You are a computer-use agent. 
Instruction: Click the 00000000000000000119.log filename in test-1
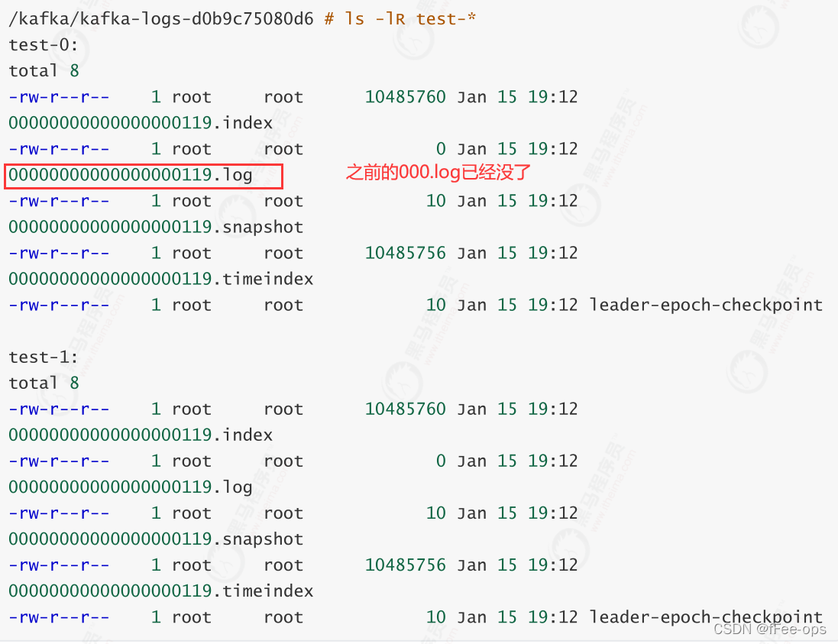point(131,487)
